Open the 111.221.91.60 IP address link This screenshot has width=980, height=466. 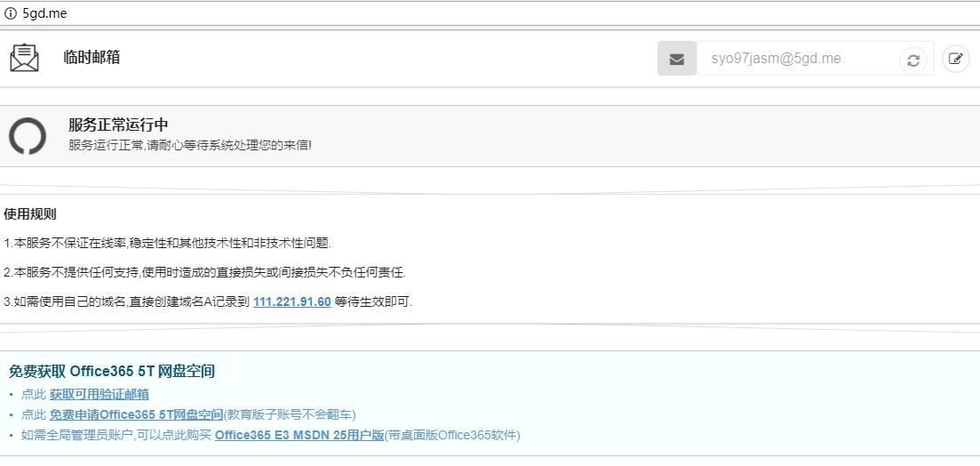pos(292,301)
